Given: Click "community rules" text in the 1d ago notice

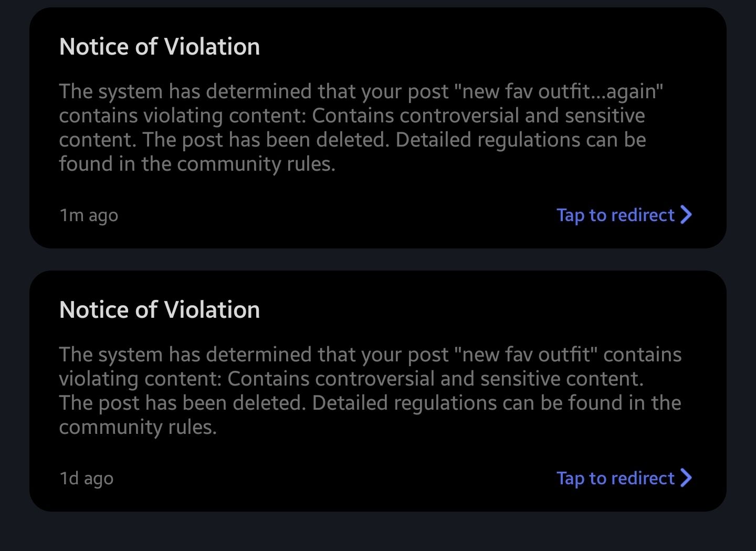Looking at the screenshot, I should pyautogui.click(x=138, y=427).
